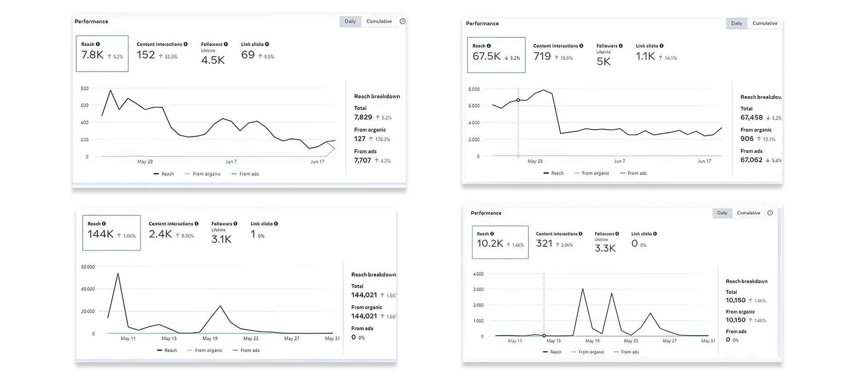The width and height of the screenshot is (868, 378).
Task: Click the highlighted data point on 67.5K chart
Action: click(518, 100)
